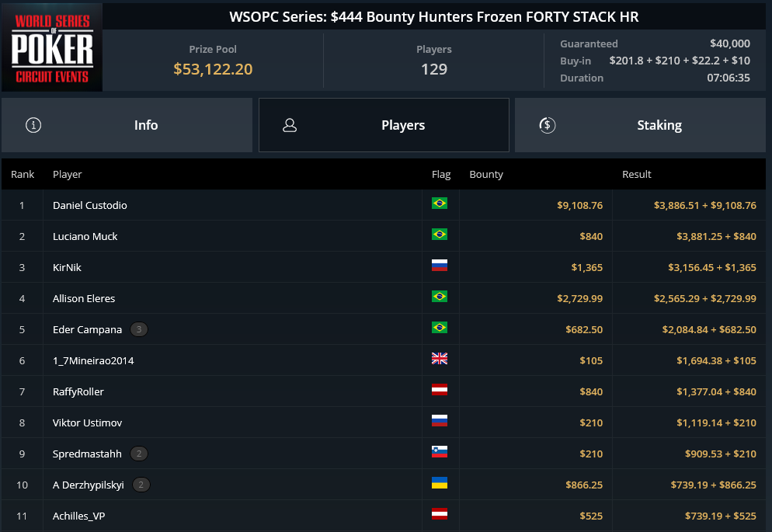
Task: Click the dollar staking icon
Action: pyautogui.click(x=547, y=125)
